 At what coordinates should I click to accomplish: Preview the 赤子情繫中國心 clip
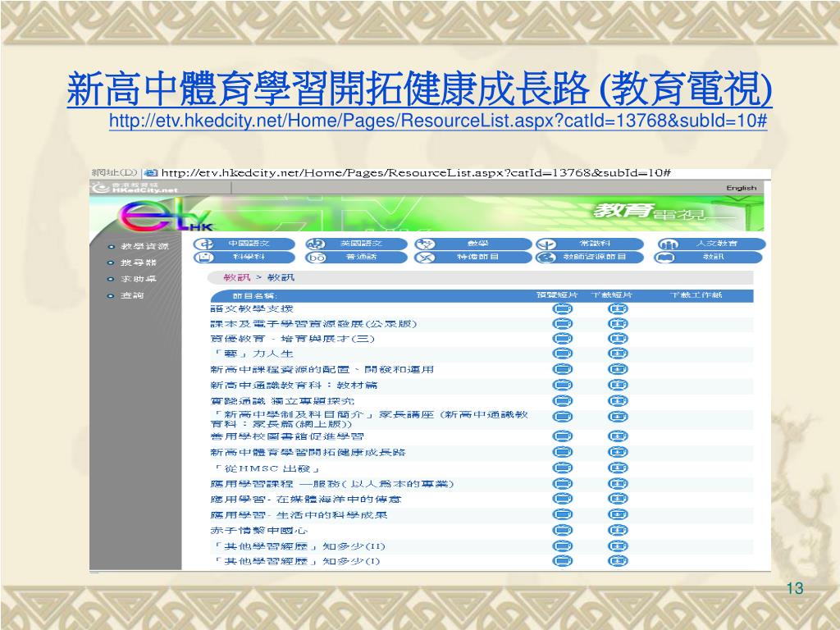(x=562, y=531)
